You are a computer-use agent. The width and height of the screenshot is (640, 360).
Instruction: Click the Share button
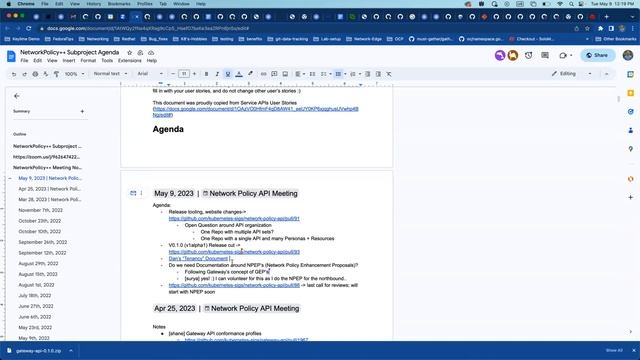[x=598, y=55]
